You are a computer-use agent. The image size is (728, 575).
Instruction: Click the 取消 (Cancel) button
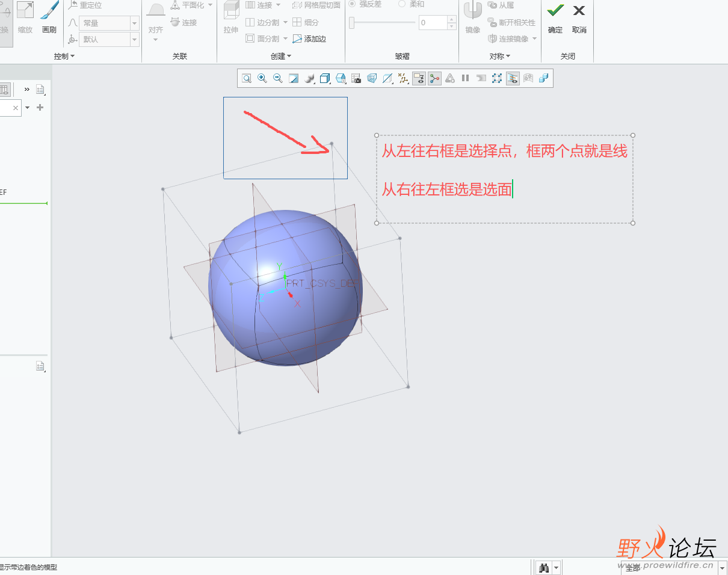point(579,18)
